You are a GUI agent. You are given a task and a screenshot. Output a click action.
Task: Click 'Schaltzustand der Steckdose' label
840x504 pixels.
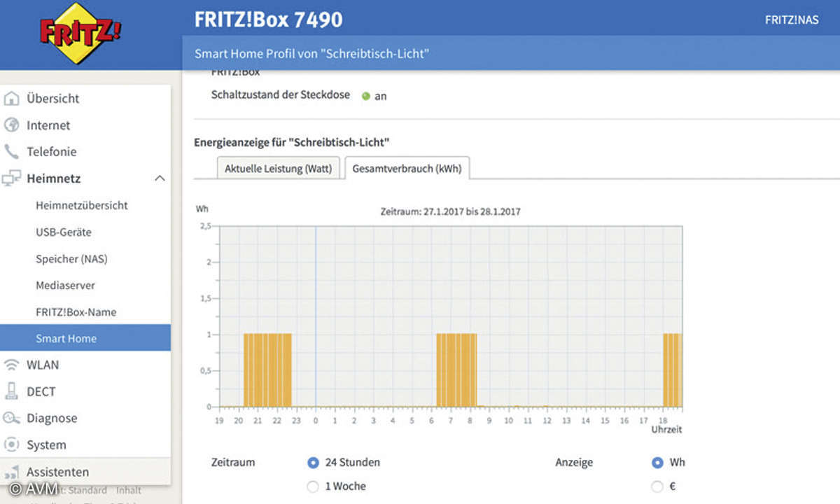(281, 94)
